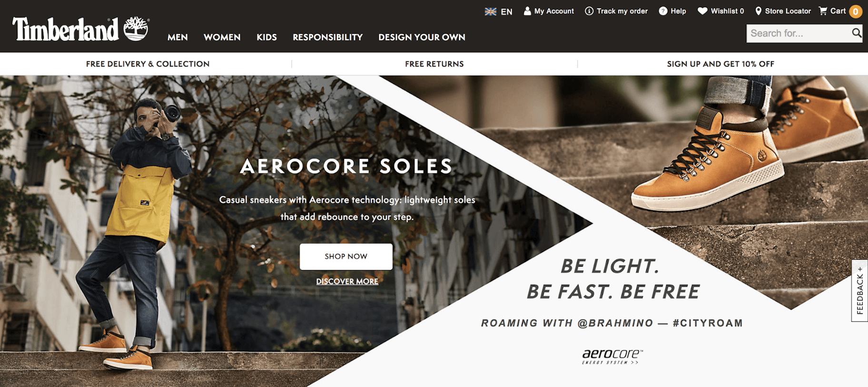
Task: Follow the DISCOVER MORE link
Action: point(347,281)
